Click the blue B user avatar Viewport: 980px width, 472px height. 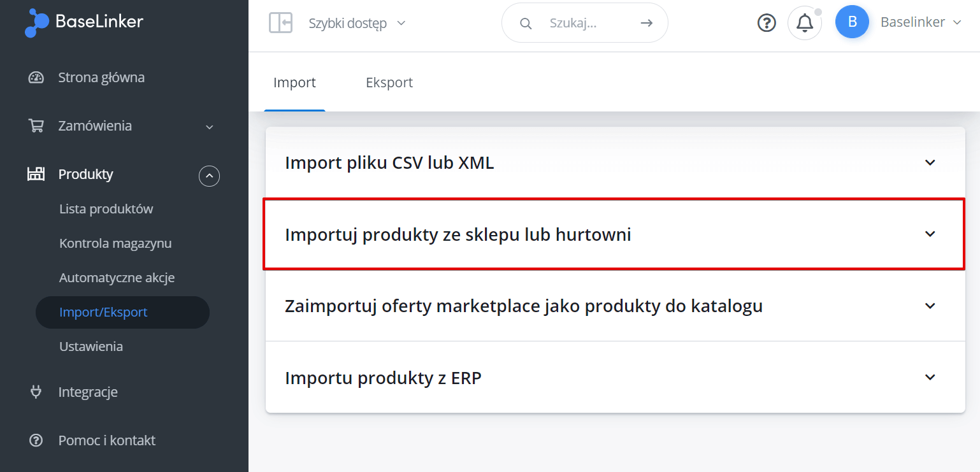click(x=852, y=22)
